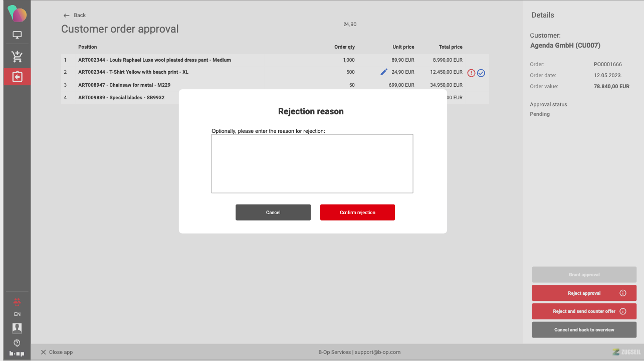
Task: Click Cancel and back to overview
Action: [584, 330]
